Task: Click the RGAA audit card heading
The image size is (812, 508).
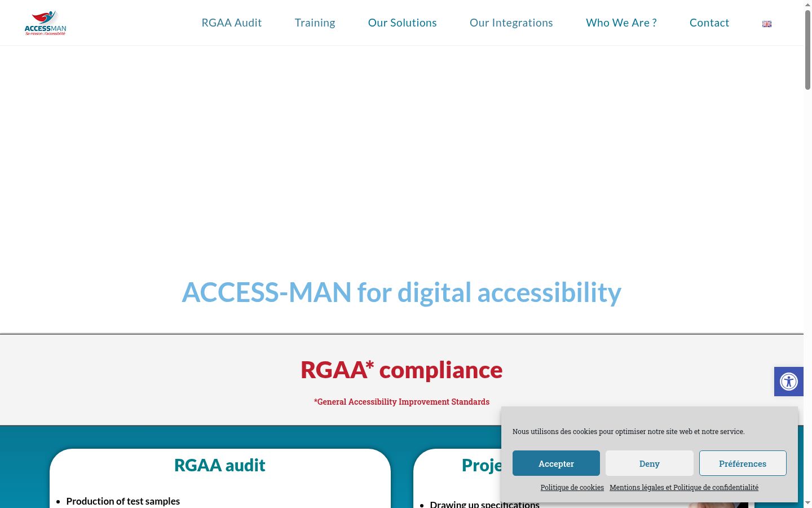Action: 220,465
